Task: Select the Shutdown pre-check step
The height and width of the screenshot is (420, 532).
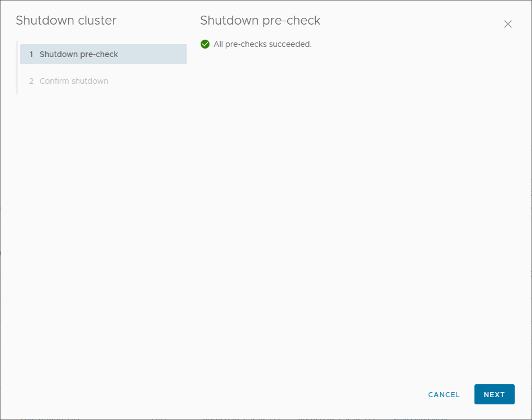Action: pyautogui.click(x=79, y=54)
